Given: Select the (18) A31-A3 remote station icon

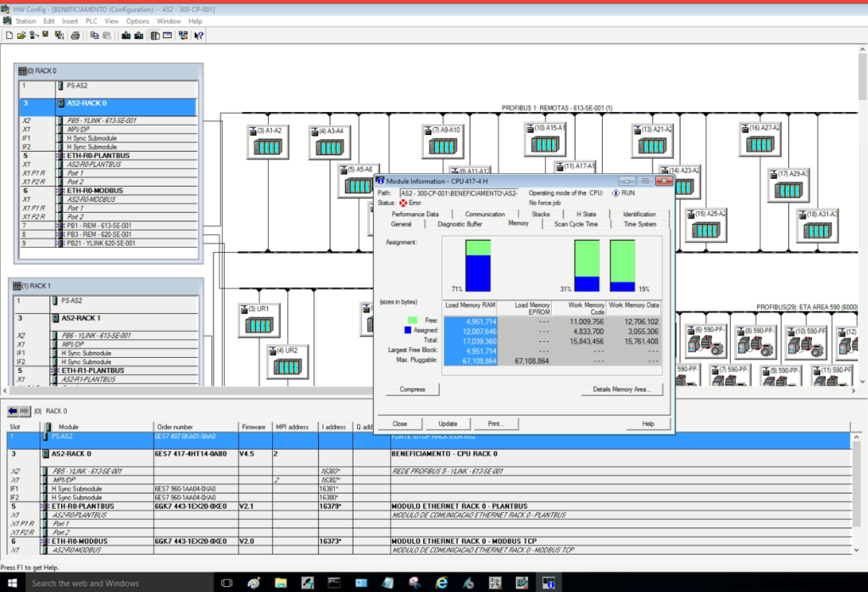Looking at the screenshot, I should 817,226.
